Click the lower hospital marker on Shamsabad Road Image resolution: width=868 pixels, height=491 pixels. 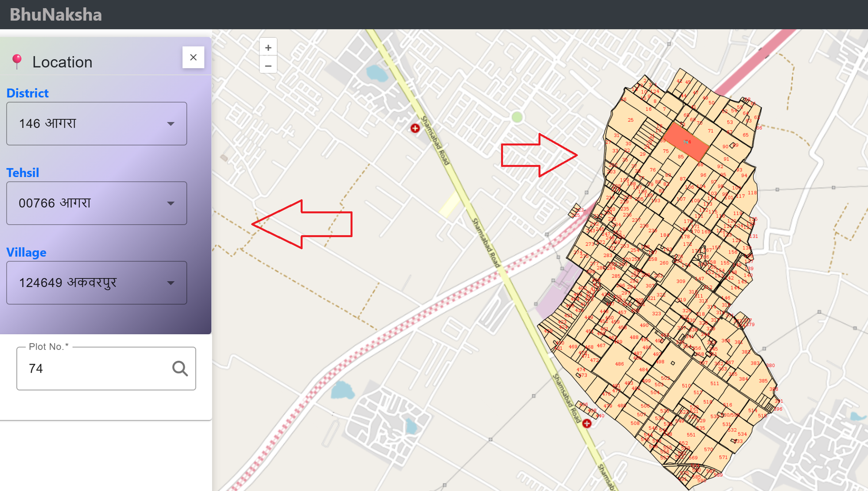click(x=587, y=423)
